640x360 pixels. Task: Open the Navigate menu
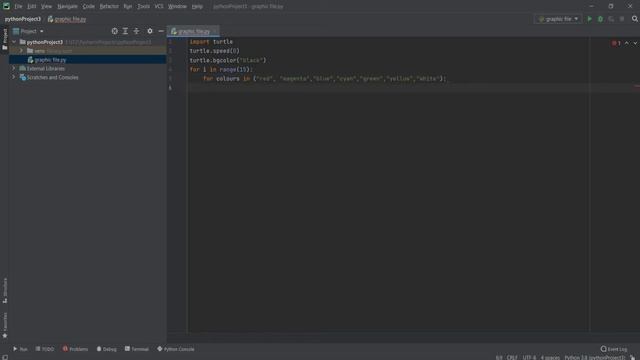(x=67, y=6)
